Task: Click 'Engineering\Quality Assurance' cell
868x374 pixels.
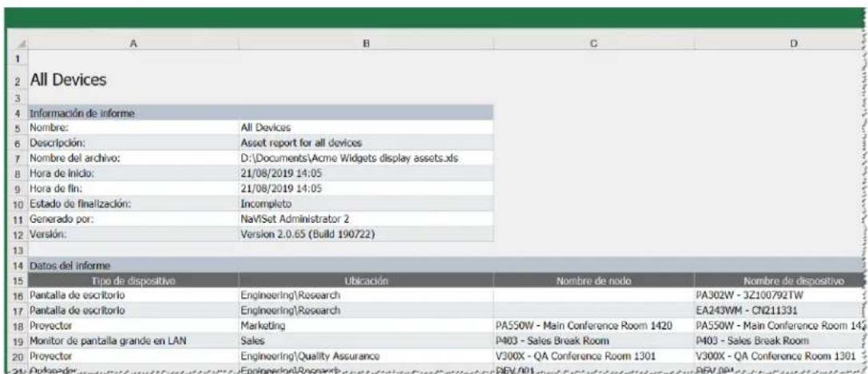Action: tap(366, 356)
